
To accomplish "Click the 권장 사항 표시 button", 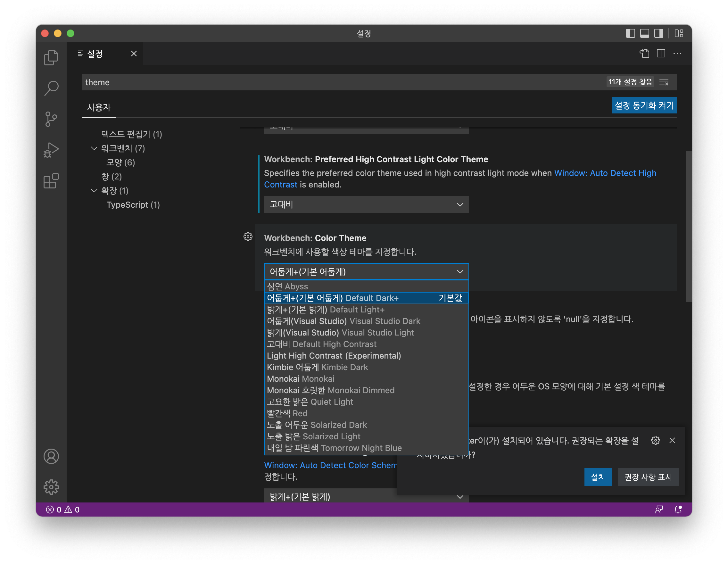I will (648, 477).
